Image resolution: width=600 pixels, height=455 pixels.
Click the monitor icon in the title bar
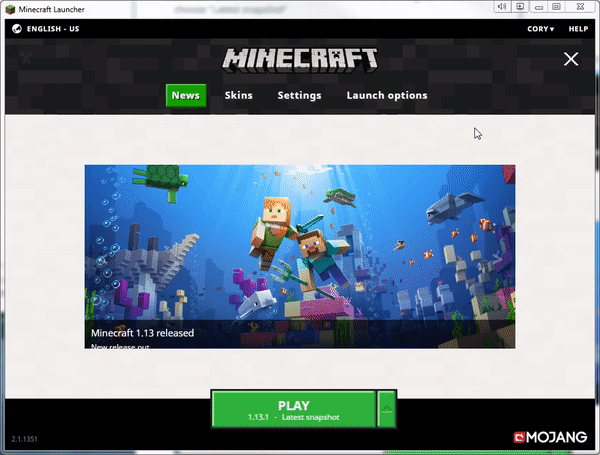(x=520, y=7)
